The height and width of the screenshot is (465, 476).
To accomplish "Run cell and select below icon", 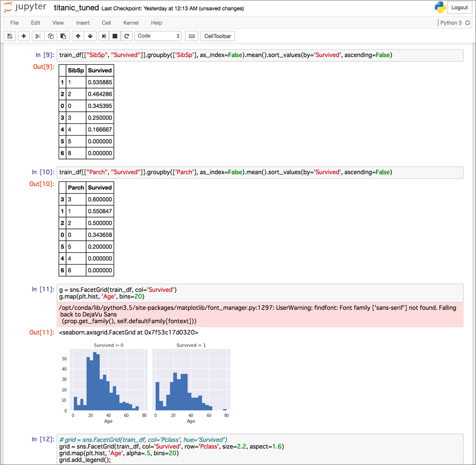I will coord(104,36).
